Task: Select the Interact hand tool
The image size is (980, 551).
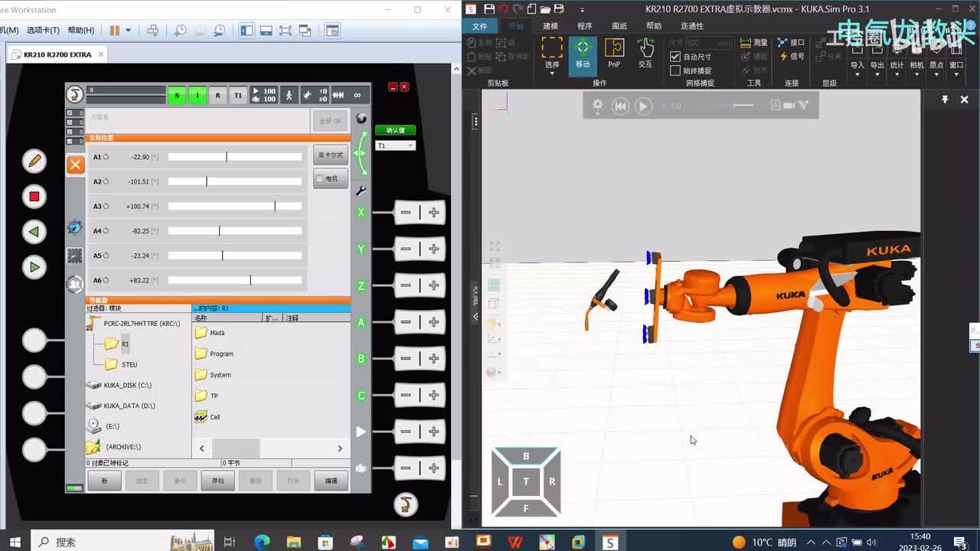Action: coord(645,54)
